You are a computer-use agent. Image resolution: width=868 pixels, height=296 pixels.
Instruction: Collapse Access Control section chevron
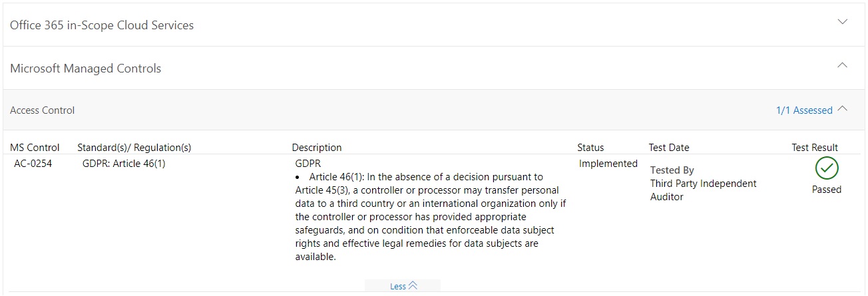click(843, 108)
